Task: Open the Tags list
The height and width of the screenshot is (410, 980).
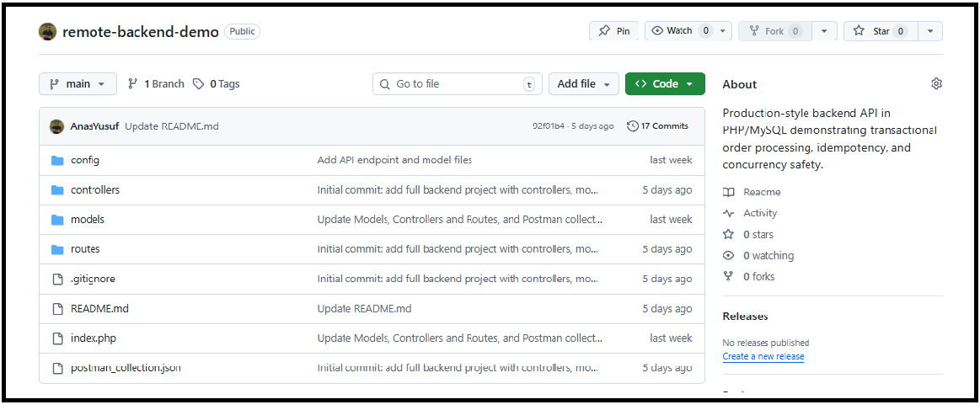Action: pyautogui.click(x=217, y=84)
